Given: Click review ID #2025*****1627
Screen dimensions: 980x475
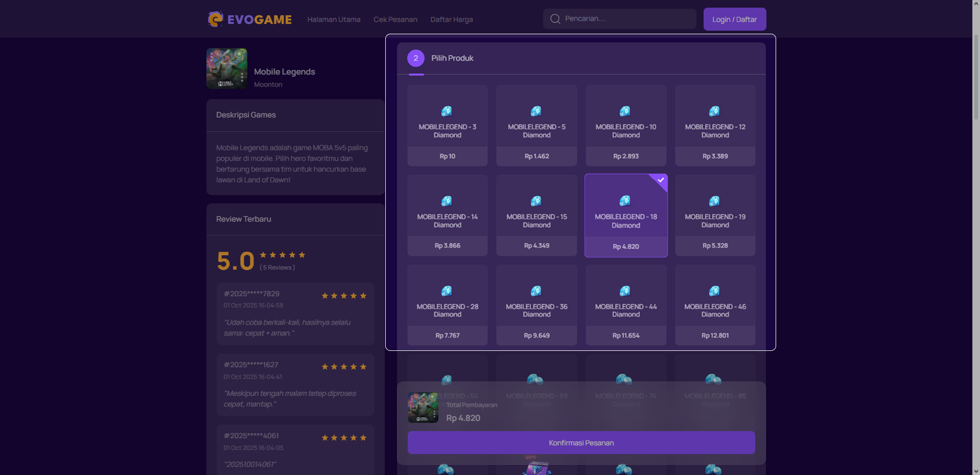Looking at the screenshot, I should click(x=251, y=365).
